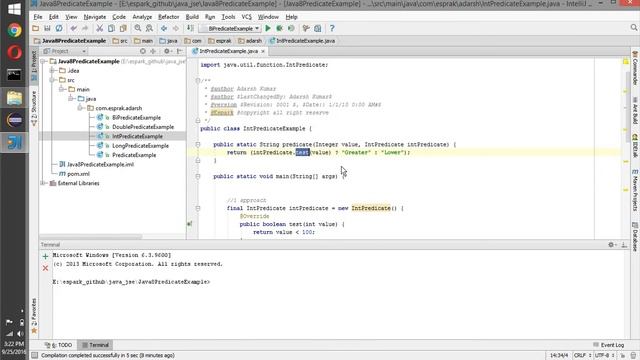Click the Find magnifier icon
Image resolution: width=640 pixels, height=360 pixels.
(x=138, y=28)
